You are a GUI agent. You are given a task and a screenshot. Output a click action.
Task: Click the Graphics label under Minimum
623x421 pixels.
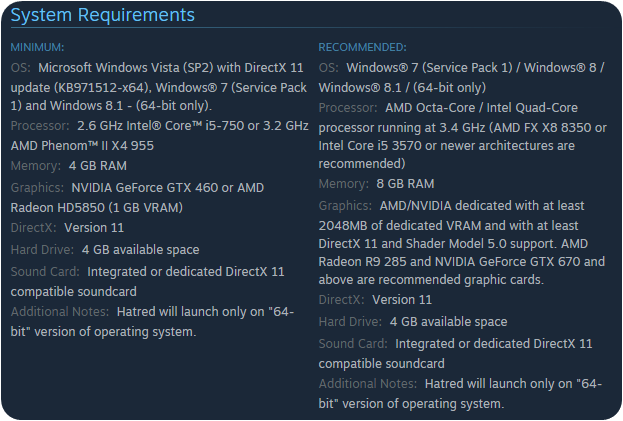pos(38,188)
